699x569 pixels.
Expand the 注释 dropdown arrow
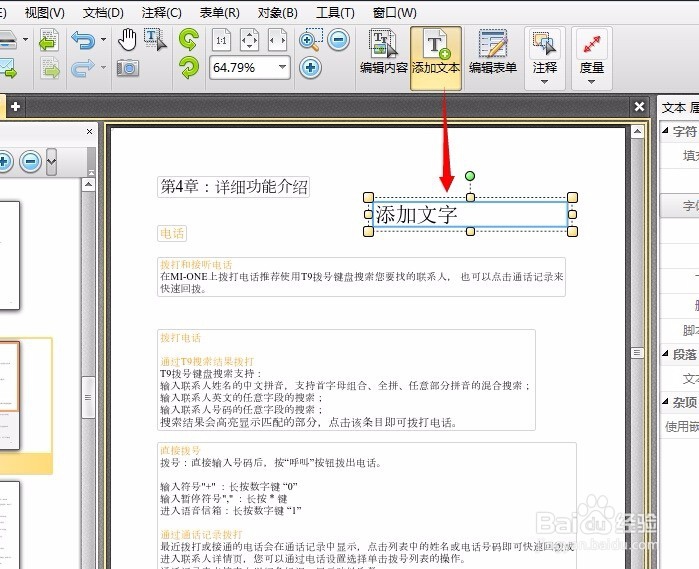coord(544,82)
